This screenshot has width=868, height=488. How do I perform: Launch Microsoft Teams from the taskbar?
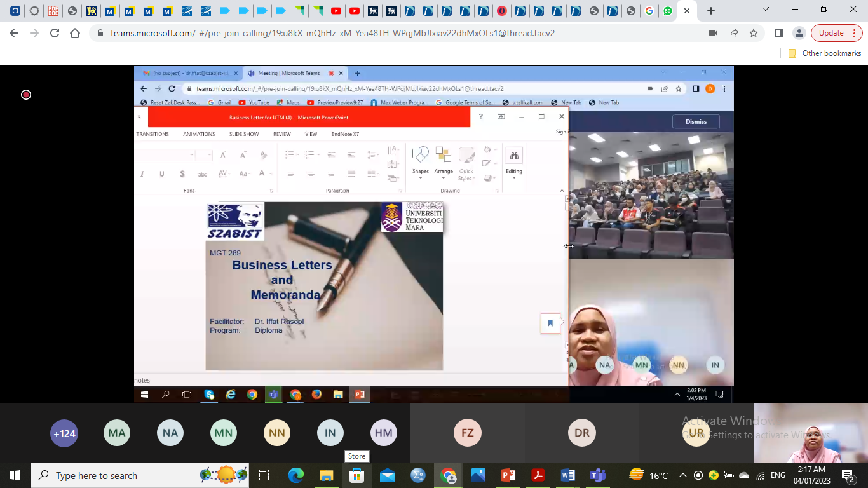[598, 475]
